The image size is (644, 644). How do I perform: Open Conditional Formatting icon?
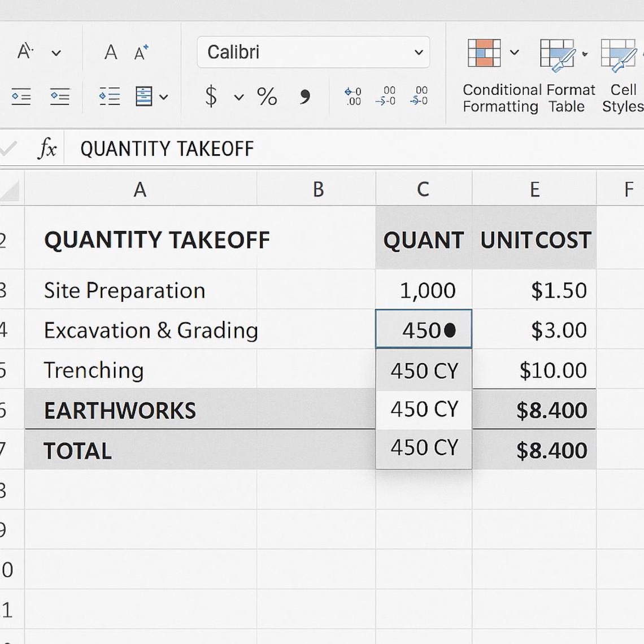coord(484,53)
